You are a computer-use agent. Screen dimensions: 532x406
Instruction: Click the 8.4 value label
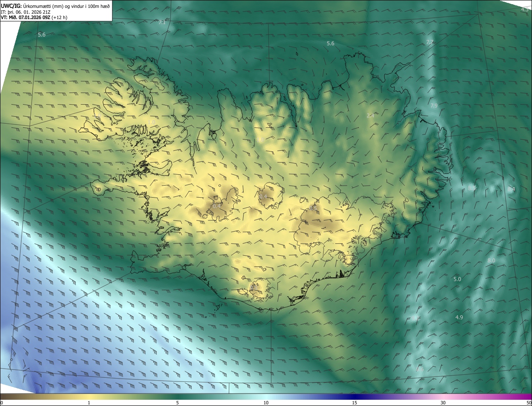[x=511, y=189]
